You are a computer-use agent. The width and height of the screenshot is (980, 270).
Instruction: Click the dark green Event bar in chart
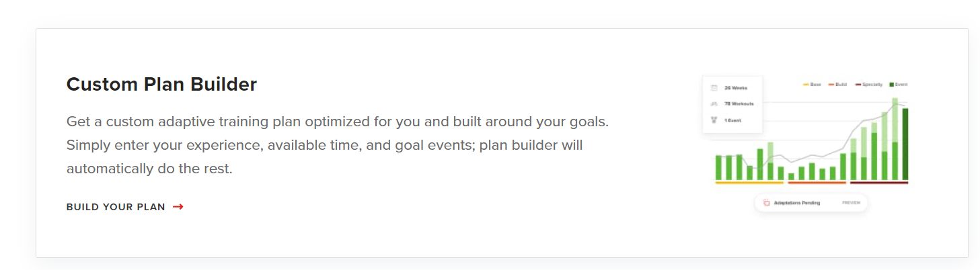(905, 144)
